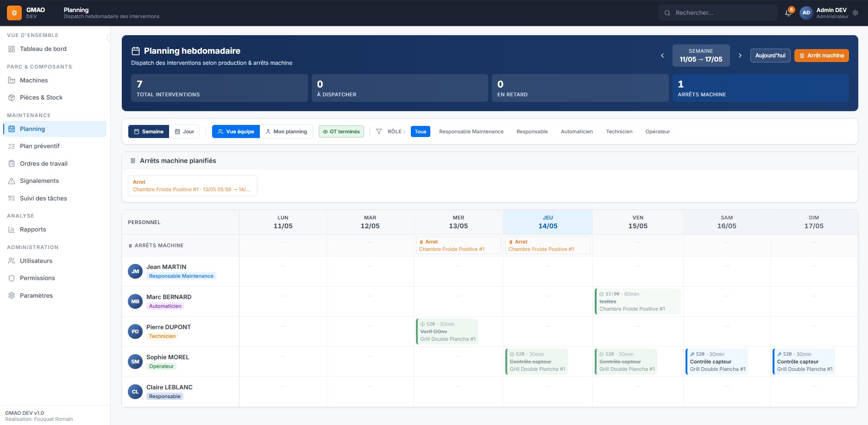Viewport: 868px width, 425px height.
Task: Click the Total interventions stat card
Action: pos(220,88)
